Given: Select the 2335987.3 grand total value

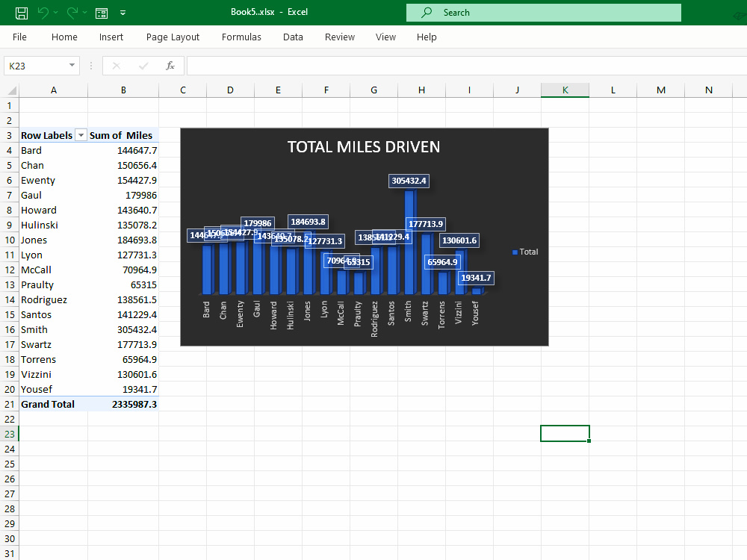Looking at the screenshot, I should click(123, 404).
